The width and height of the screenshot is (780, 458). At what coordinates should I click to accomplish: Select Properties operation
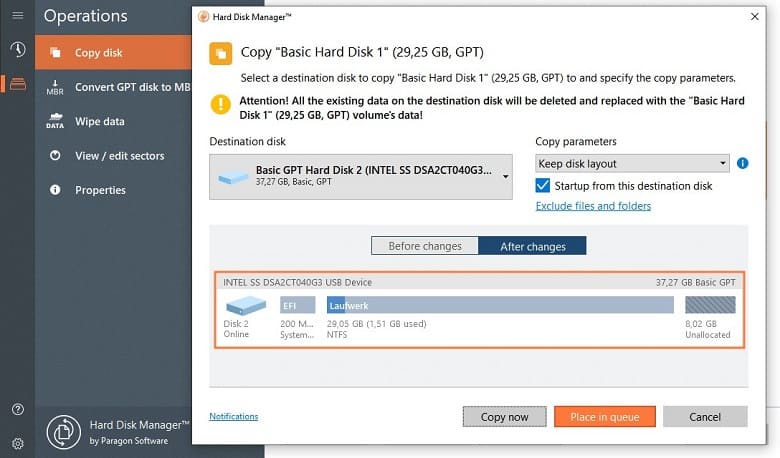pos(113,190)
